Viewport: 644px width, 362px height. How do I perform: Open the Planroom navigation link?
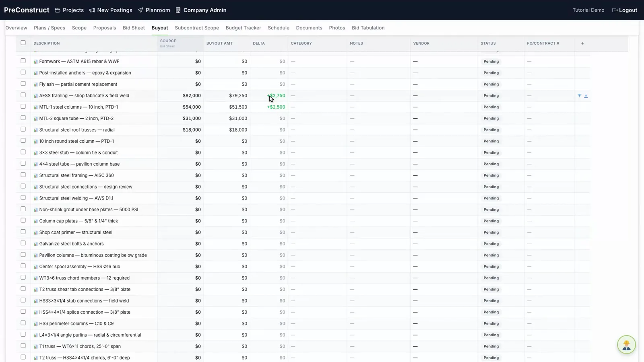(154, 10)
